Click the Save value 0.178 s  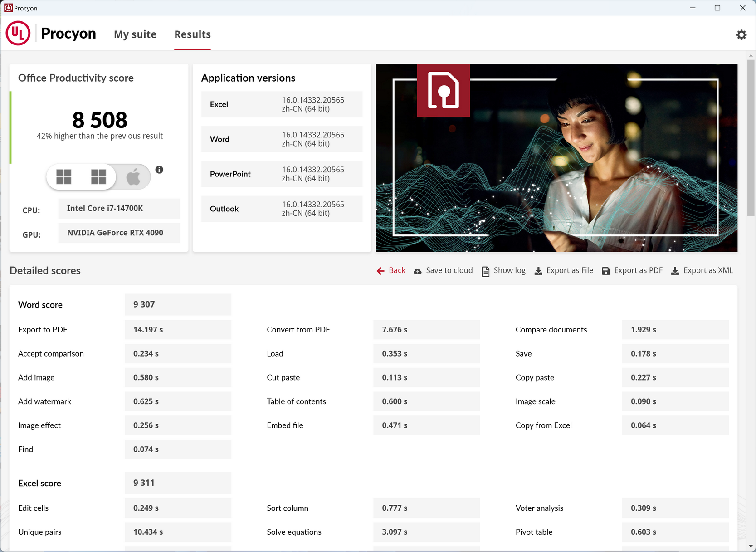coord(675,354)
